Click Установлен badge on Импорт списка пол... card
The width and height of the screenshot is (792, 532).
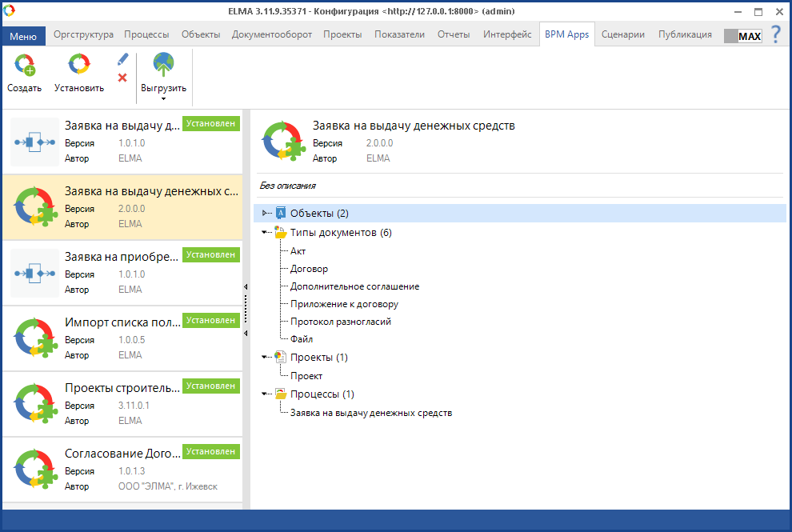tap(210, 320)
